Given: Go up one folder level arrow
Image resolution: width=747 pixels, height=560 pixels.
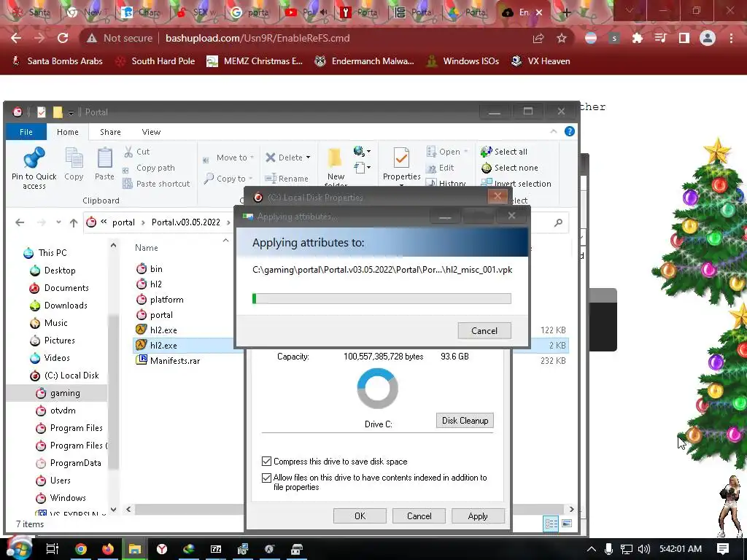Looking at the screenshot, I should point(74,222).
